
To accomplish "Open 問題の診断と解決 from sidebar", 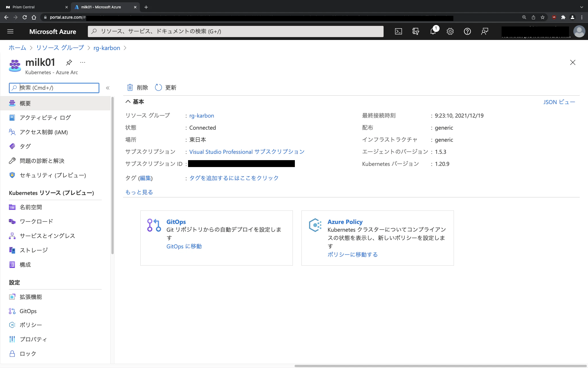I will coord(42,161).
